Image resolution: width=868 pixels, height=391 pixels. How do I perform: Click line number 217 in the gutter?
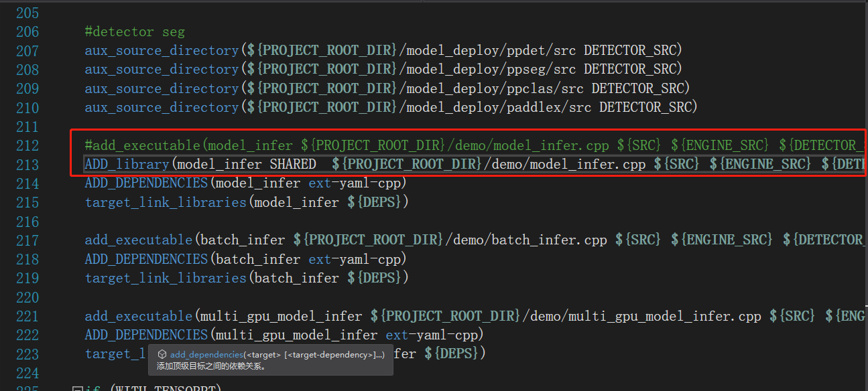(27, 240)
